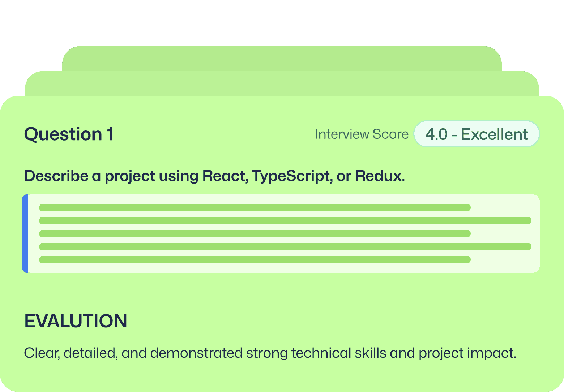564x392 pixels.
Task: Open the rearmost stacked card at the top
Action: point(282,59)
